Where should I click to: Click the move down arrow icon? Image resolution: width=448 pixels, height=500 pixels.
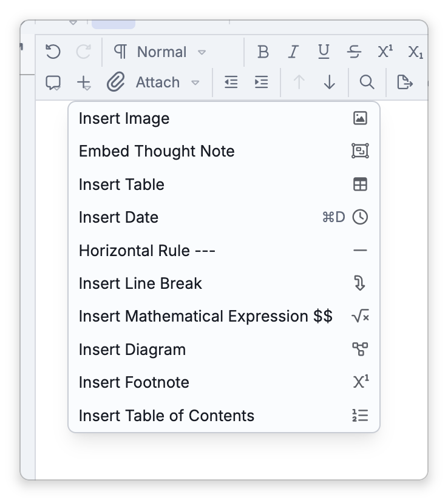(x=329, y=83)
